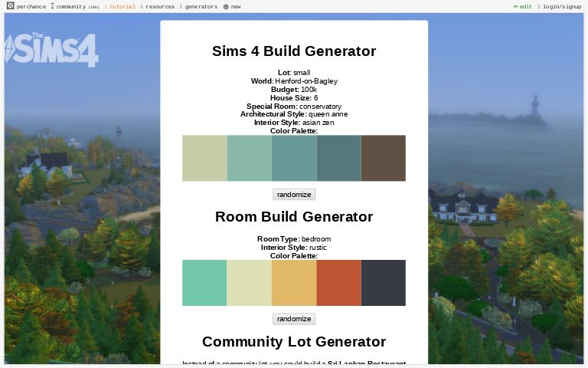Click the Room Build Generator heading
Viewport: 588px width, 368px height.
tap(294, 217)
